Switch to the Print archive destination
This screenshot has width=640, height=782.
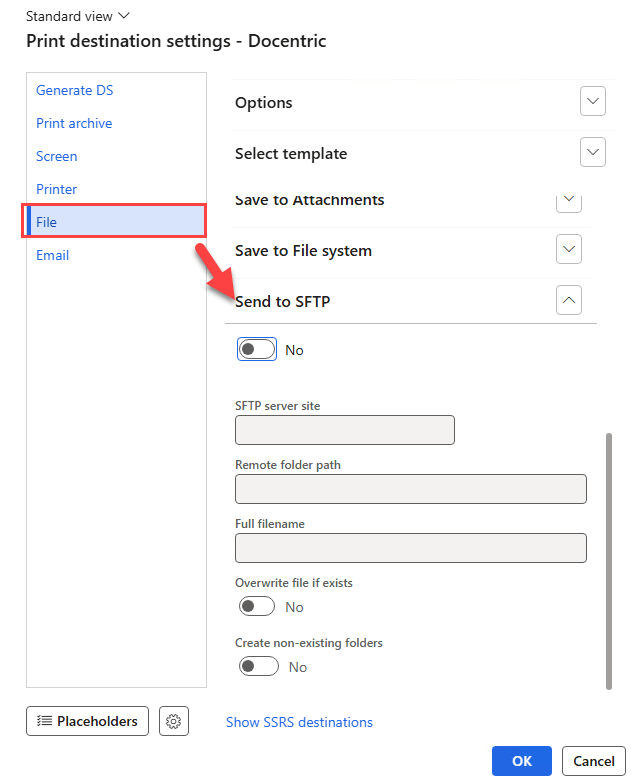point(74,123)
